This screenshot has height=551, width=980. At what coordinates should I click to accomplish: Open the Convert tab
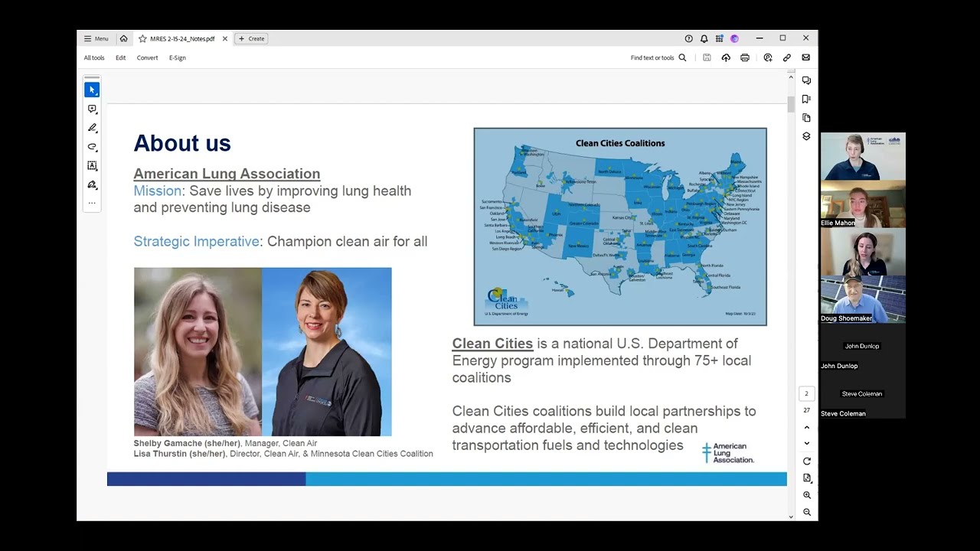pyautogui.click(x=148, y=57)
